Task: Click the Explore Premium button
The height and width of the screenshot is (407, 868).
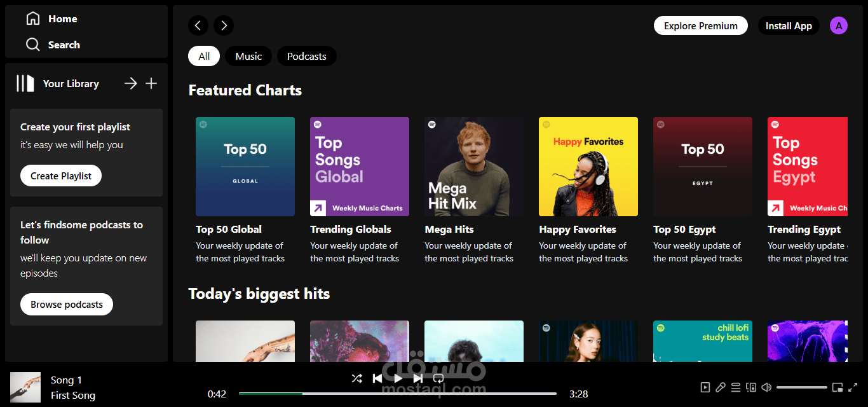Action: [x=700, y=25]
